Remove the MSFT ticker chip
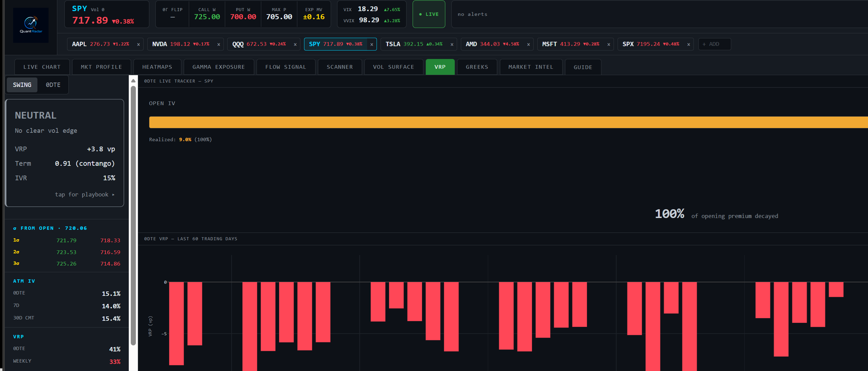The height and width of the screenshot is (371, 868). click(x=608, y=44)
